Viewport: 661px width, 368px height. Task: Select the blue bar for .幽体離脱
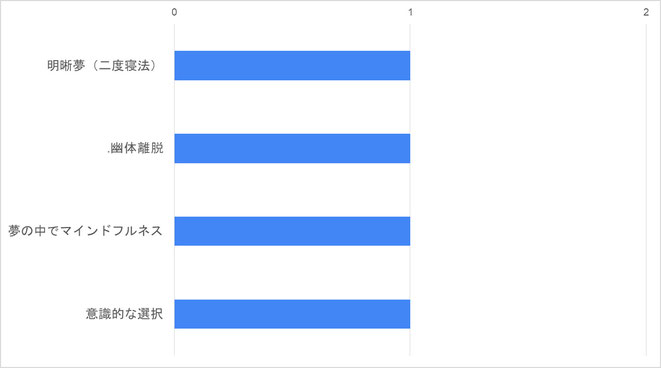(292, 148)
